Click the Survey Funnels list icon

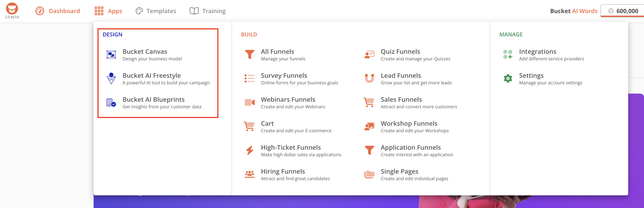point(249,78)
